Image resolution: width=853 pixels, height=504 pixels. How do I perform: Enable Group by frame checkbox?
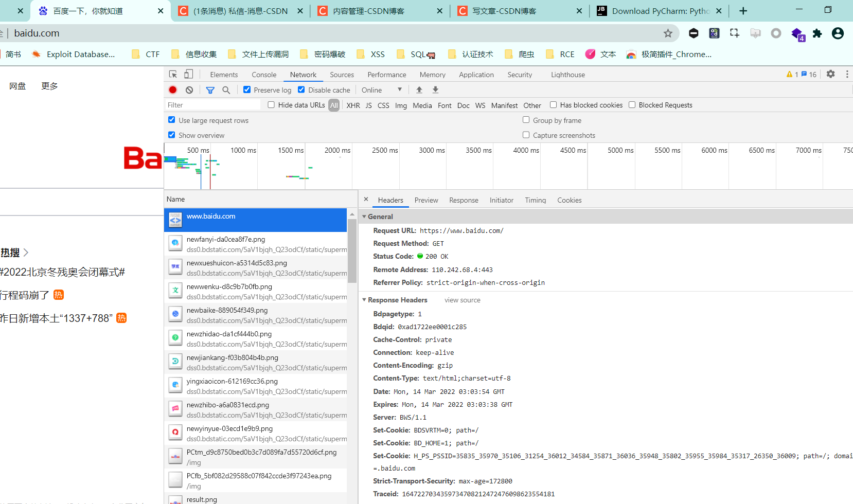(526, 120)
